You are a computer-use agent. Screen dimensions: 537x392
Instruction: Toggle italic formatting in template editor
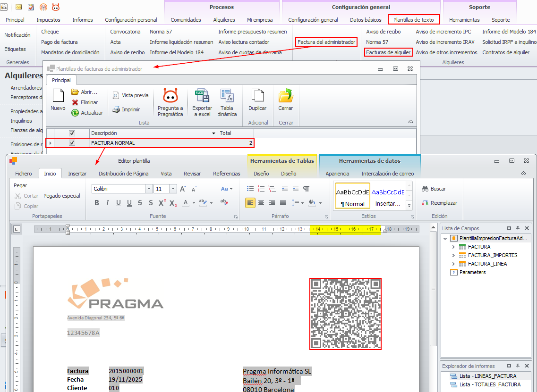click(108, 203)
